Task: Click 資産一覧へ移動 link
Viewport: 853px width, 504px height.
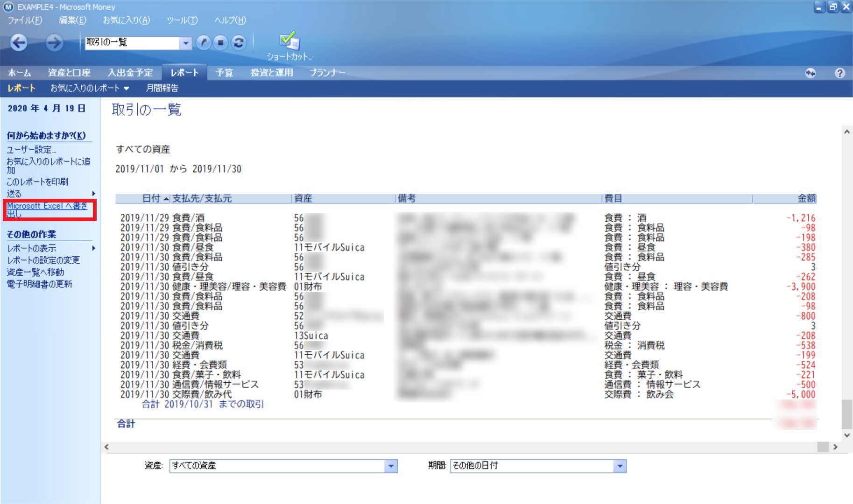Action: [35, 272]
